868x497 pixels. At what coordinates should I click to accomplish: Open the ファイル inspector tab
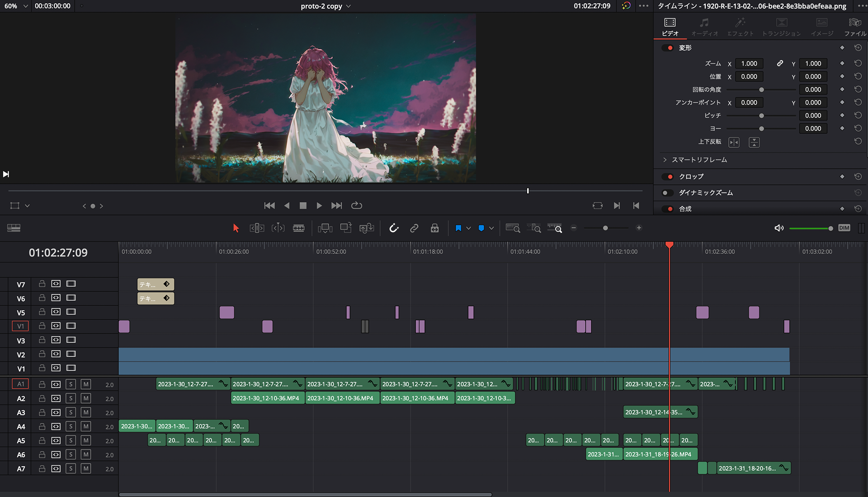(x=854, y=27)
